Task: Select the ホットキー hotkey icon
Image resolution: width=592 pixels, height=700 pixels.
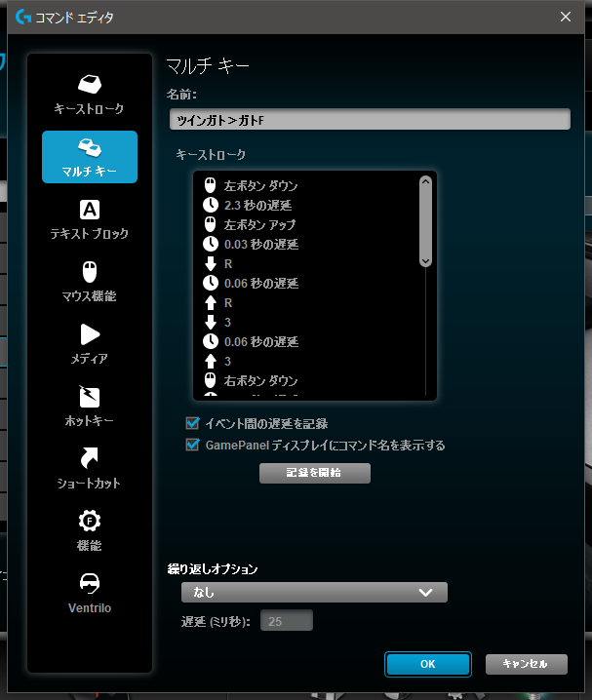Action: (x=89, y=397)
